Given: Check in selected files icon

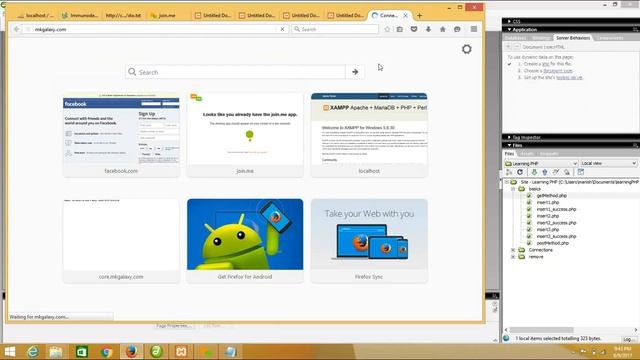Looking at the screenshot, I should [x=567, y=172].
